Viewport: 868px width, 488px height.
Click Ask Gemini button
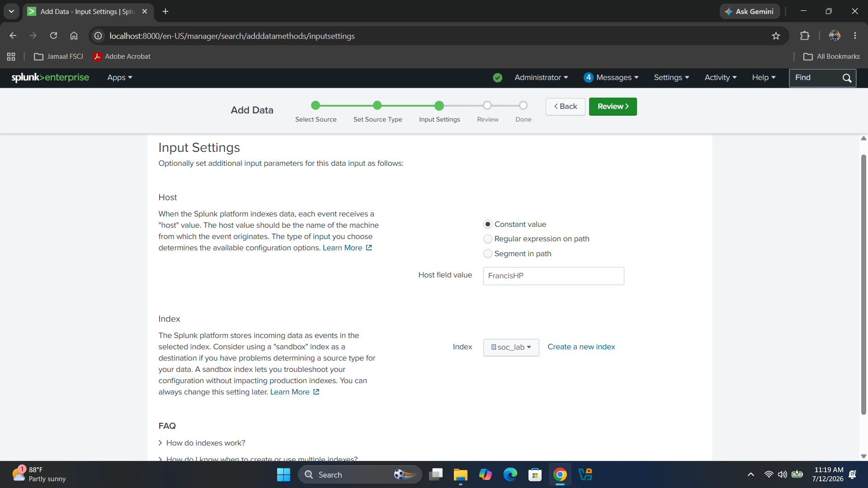[750, 11]
